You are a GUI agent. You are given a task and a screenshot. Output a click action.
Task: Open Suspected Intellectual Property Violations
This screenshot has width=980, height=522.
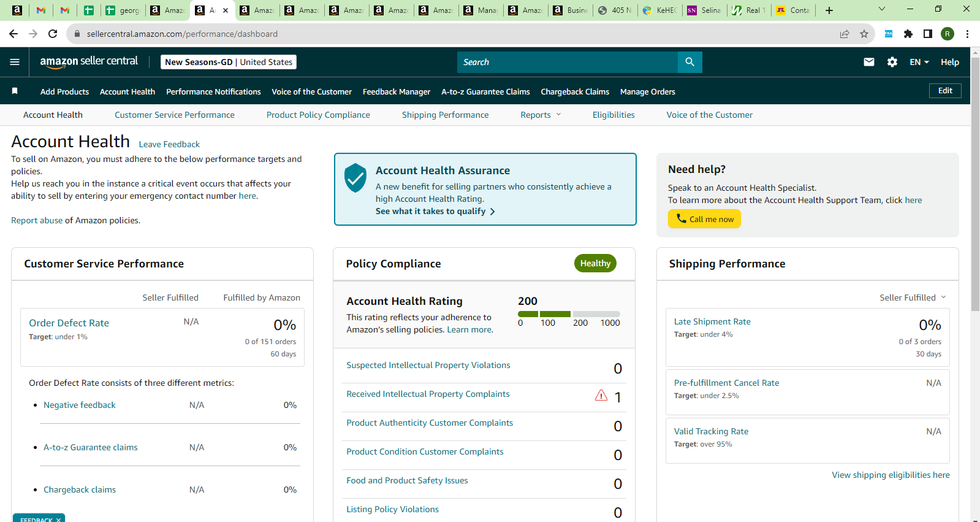tap(428, 365)
